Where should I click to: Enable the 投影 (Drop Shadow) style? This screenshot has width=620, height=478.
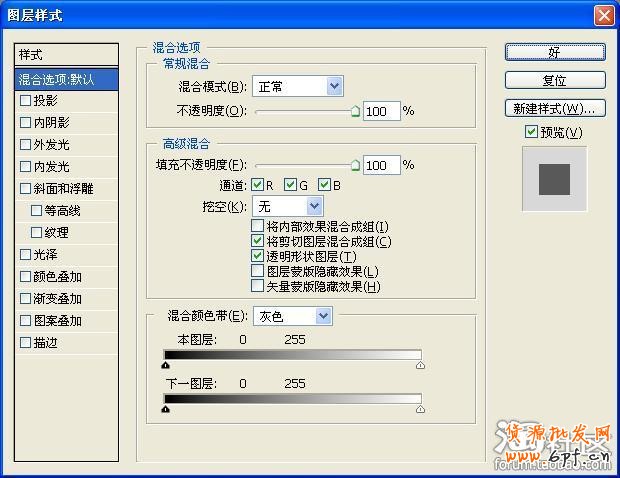point(26,101)
